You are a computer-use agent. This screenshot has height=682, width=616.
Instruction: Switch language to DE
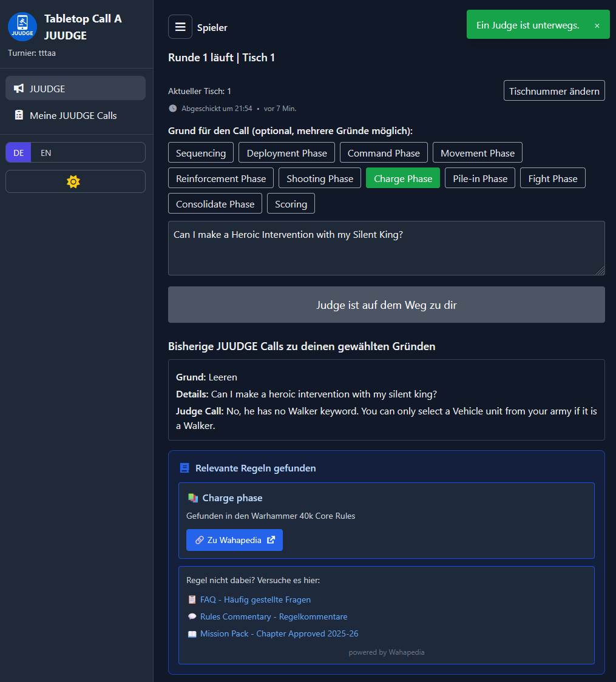pyautogui.click(x=19, y=153)
